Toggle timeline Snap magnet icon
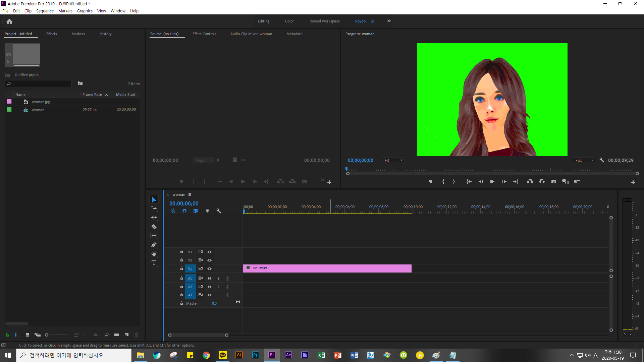The height and width of the screenshot is (362, 644). [x=184, y=211]
